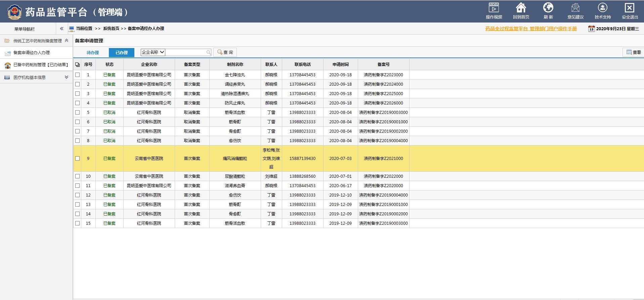The image size is (644, 300).
Task: Expand 医疗机构基本信息 menu section
Action: coord(67,77)
